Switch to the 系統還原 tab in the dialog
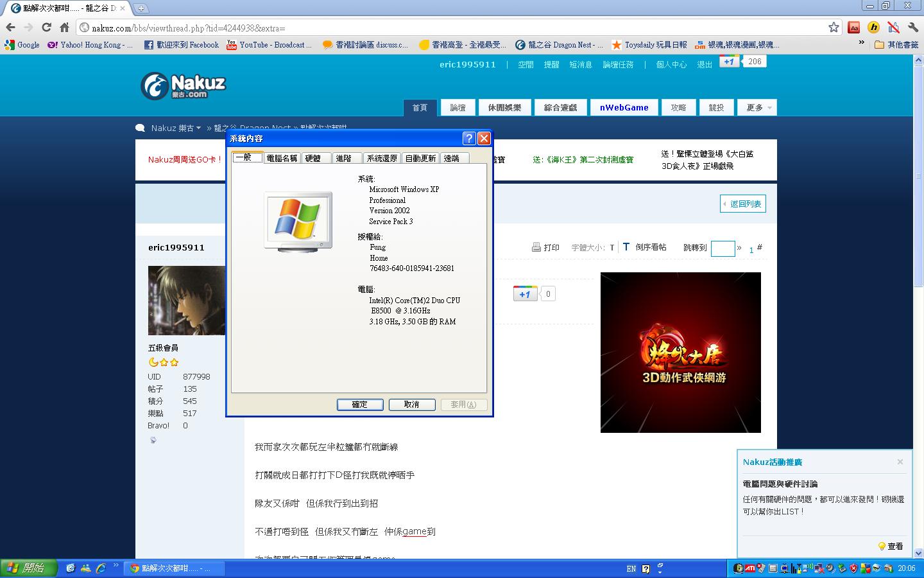The height and width of the screenshot is (578, 924). point(382,158)
